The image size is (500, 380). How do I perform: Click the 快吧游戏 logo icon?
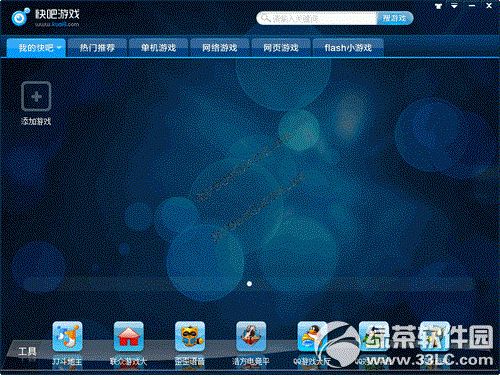coord(21,17)
